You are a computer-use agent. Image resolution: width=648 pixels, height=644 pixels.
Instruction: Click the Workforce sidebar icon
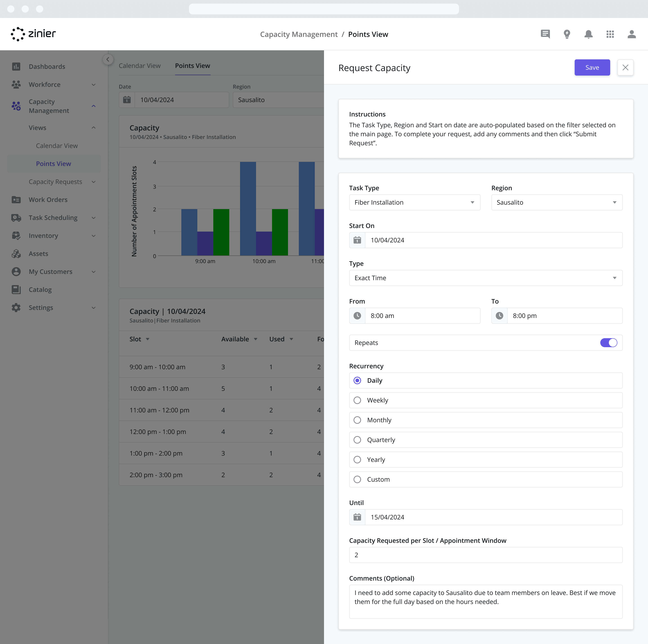coord(16,84)
